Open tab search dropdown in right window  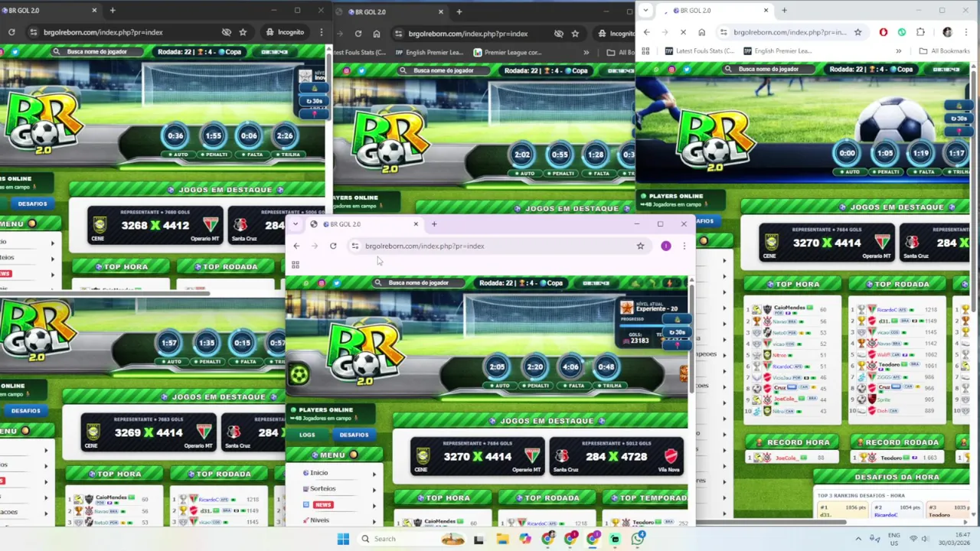(x=645, y=11)
